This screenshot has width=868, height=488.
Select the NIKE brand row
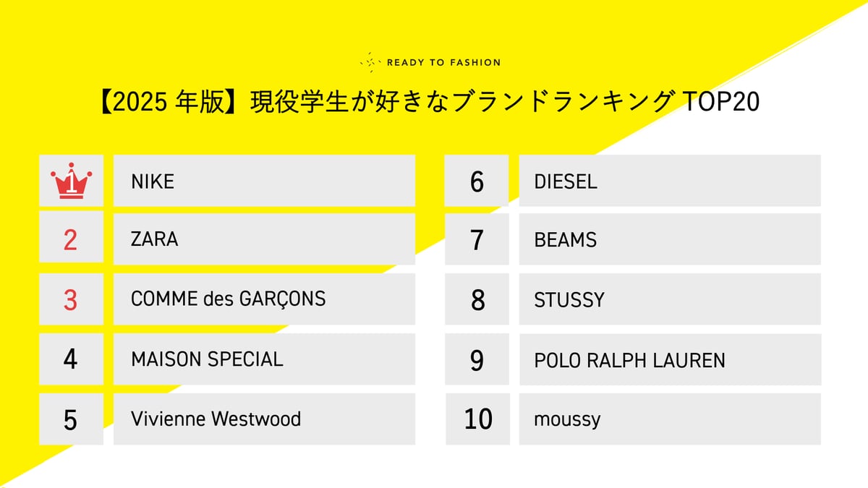pos(264,181)
